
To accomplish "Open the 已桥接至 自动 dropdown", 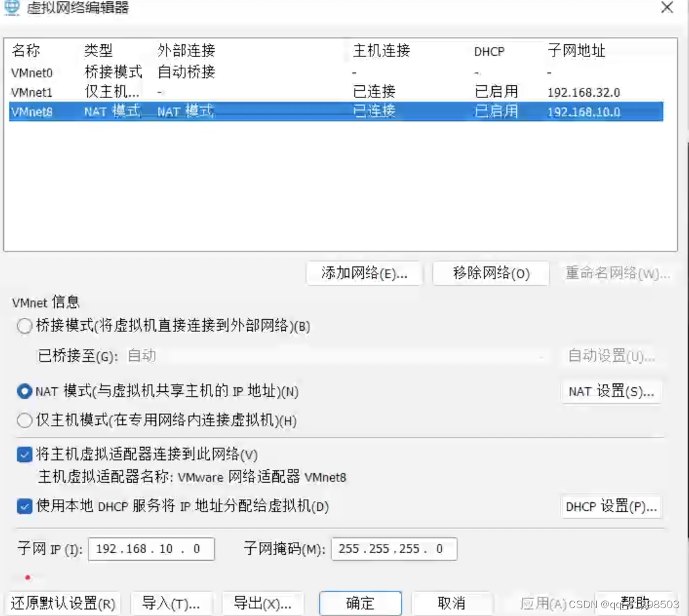I will [335, 356].
